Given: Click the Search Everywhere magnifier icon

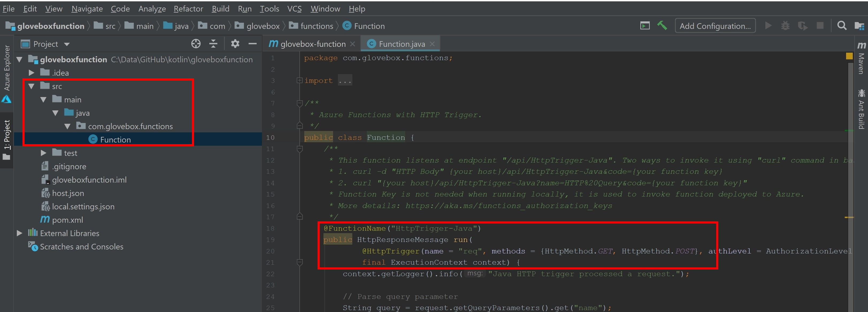Looking at the screenshot, I should tap(841, 26).
